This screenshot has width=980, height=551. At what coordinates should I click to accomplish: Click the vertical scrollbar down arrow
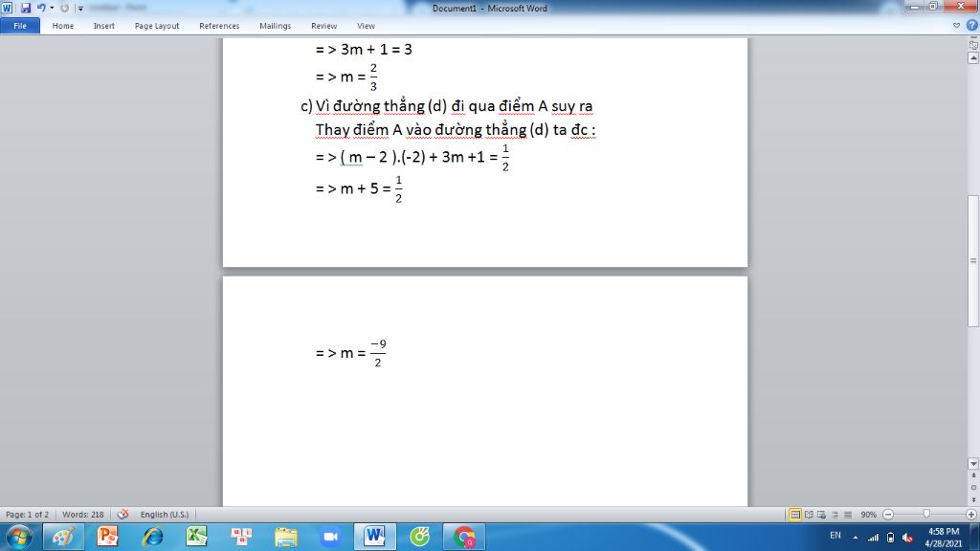tap(973, 464)
